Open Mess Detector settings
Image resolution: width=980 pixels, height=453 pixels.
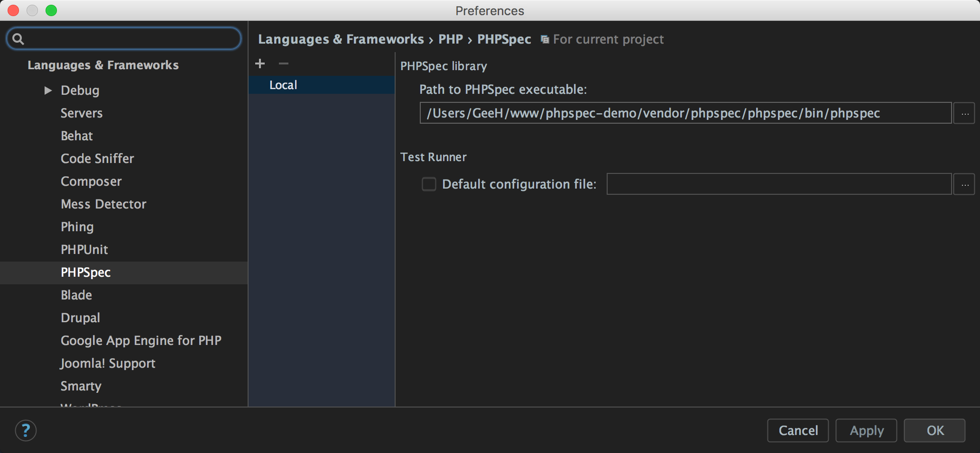tap(103, 204)
